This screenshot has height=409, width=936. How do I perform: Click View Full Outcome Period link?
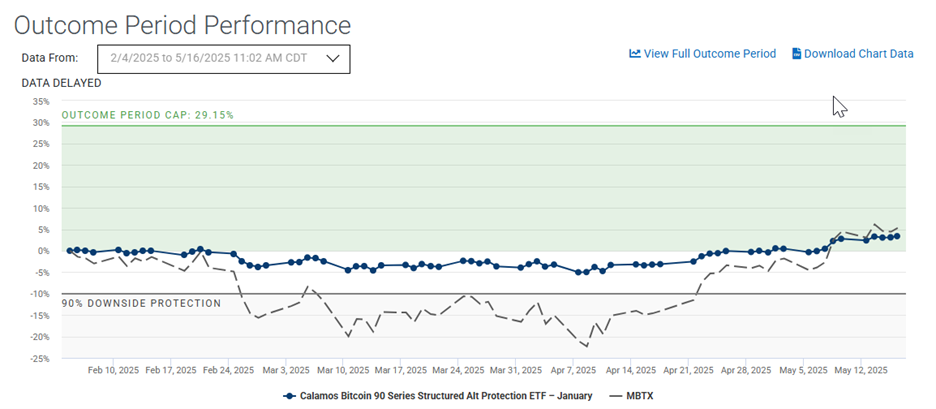(x=710, y=54)
